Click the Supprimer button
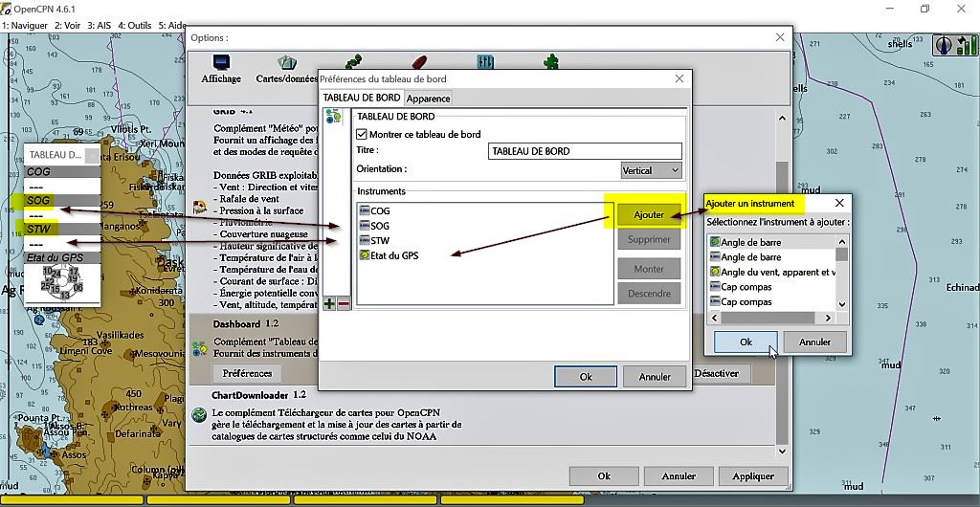Screen dimensions: 980x507 [x=649, y=240]
